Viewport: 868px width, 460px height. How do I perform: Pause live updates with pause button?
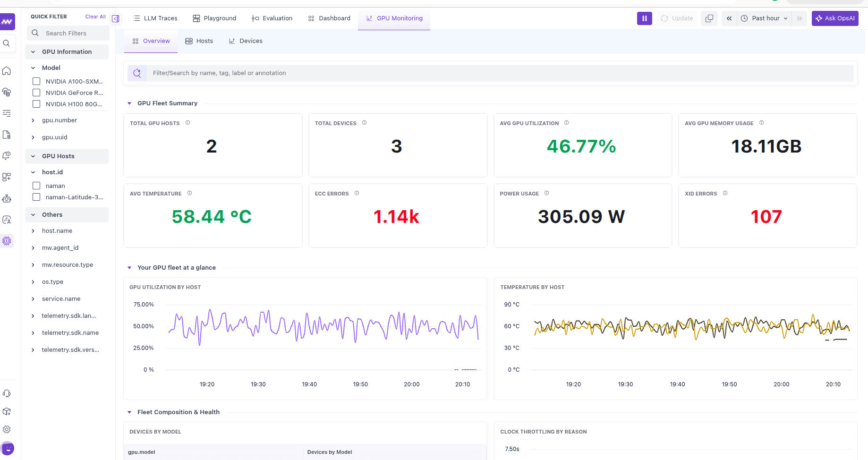[645, 18]
